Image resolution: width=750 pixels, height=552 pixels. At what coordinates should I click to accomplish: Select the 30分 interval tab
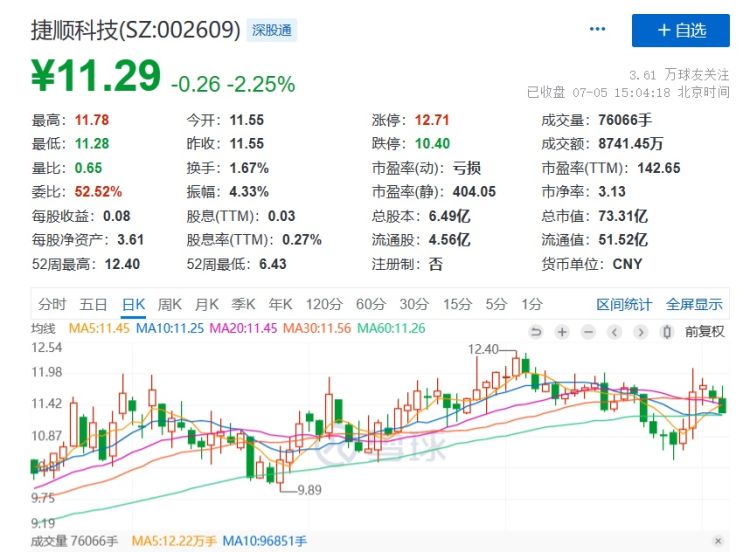coord(414,304)
